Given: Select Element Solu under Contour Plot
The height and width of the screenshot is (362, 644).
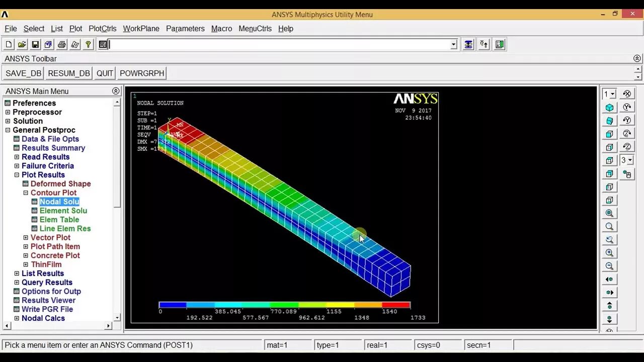Looking at the screenshot, I should click(x=63, y=211).
